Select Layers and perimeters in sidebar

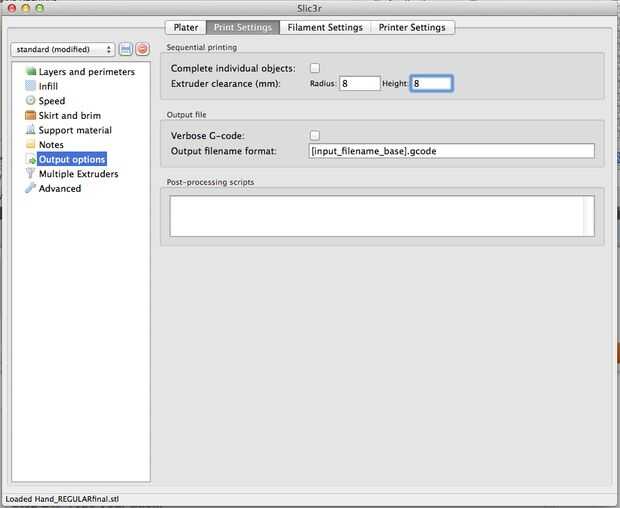click(x=87, y=72)
